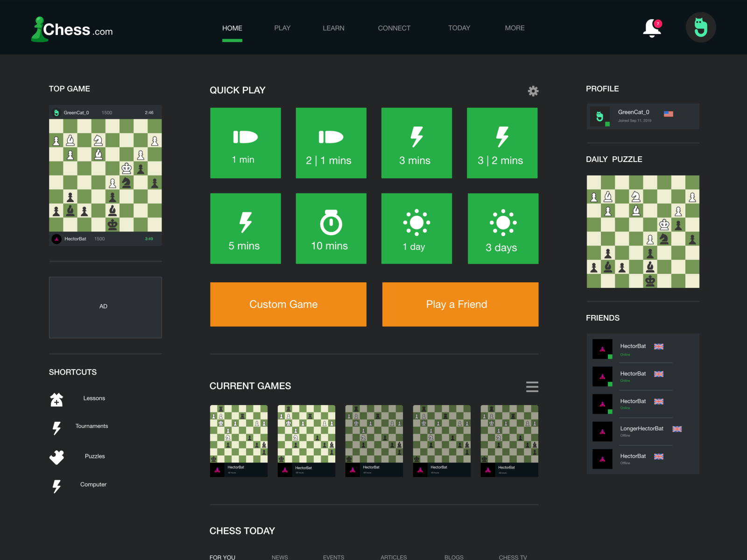Screen dimensions: 747x560
Task: Open the notifications bell
Action: [x=652, y=27]
